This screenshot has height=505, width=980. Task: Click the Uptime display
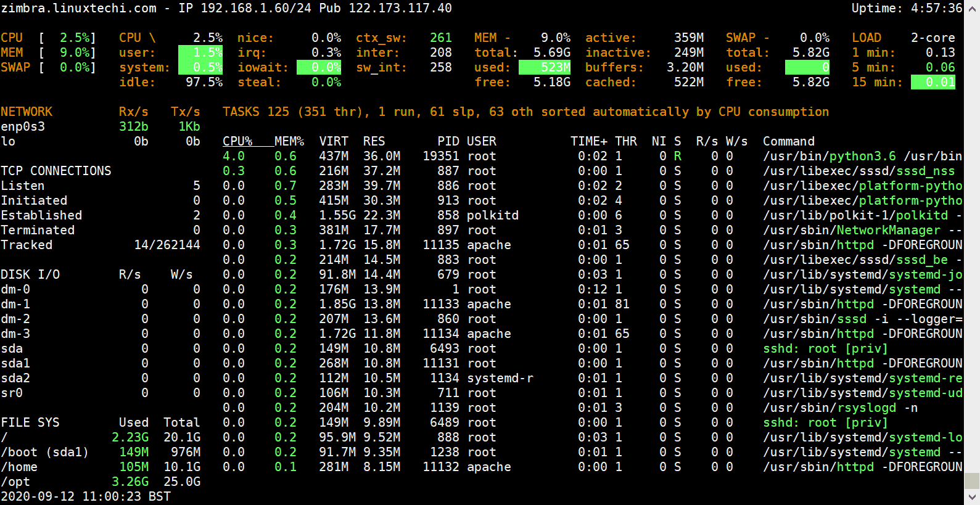pyautogui.click(x=907, y=8)
